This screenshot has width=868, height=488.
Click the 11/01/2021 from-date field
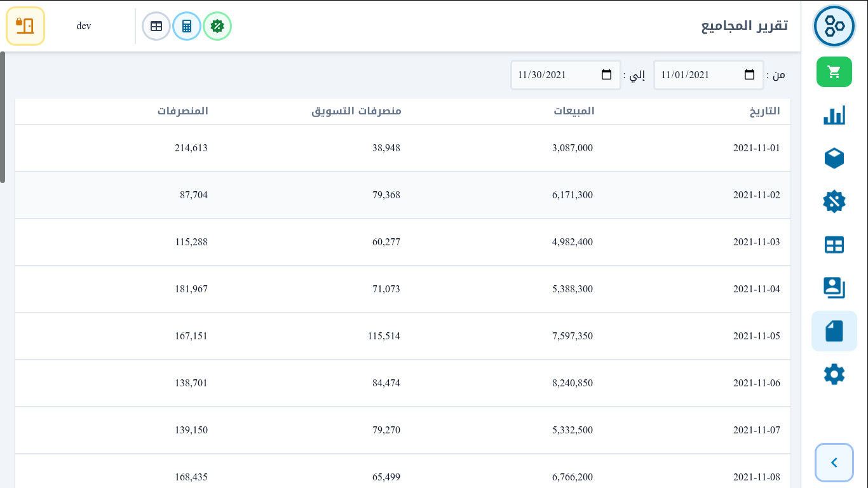coord(693,75)
